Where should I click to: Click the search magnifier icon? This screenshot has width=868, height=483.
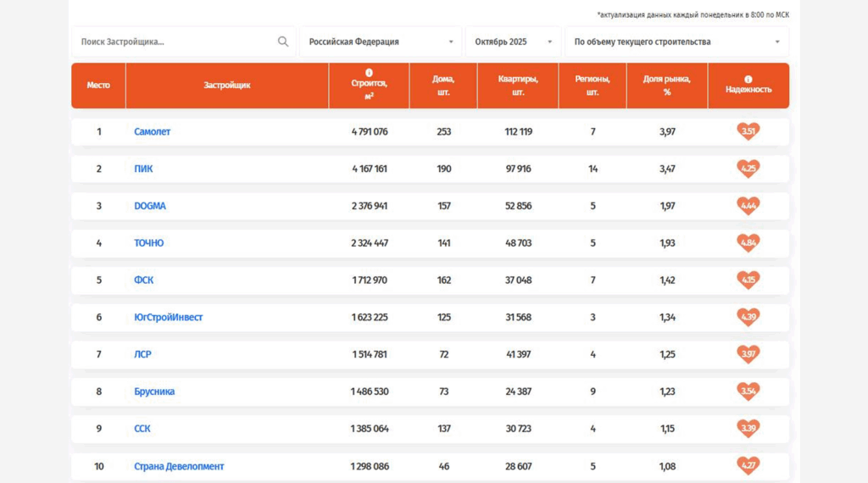coord(283,42)
